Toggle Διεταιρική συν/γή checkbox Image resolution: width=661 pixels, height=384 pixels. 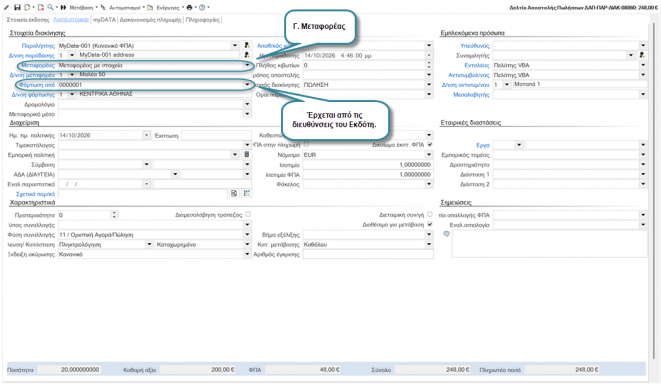point(430,215)
